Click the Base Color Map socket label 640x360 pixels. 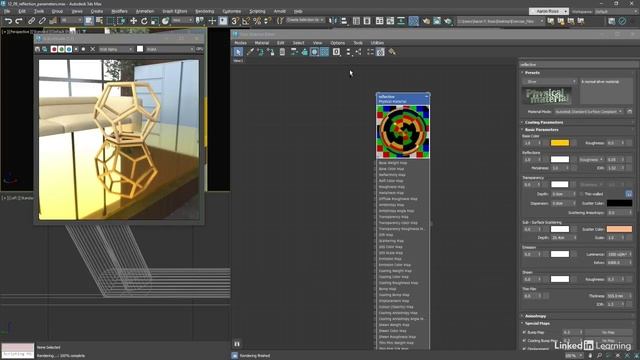(391, 169)
